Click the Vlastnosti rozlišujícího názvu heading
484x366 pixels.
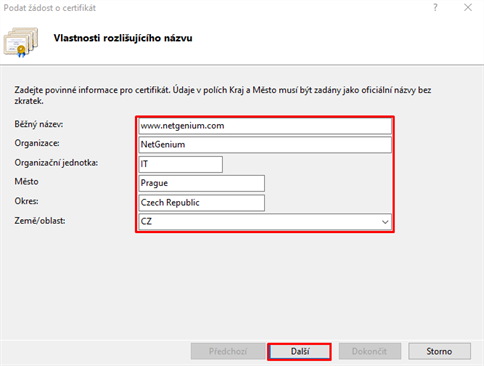(123, 38)
